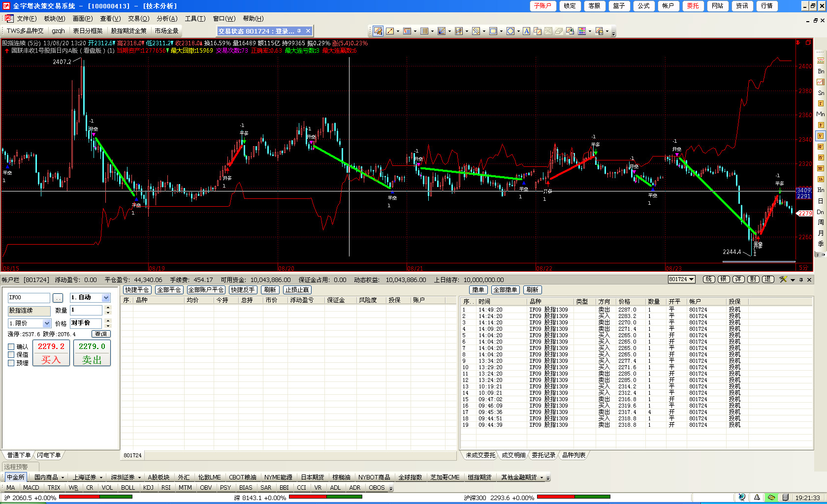Open the 801724 account dropdown
Screen dimensions: 827x504
tap(681, 279)
